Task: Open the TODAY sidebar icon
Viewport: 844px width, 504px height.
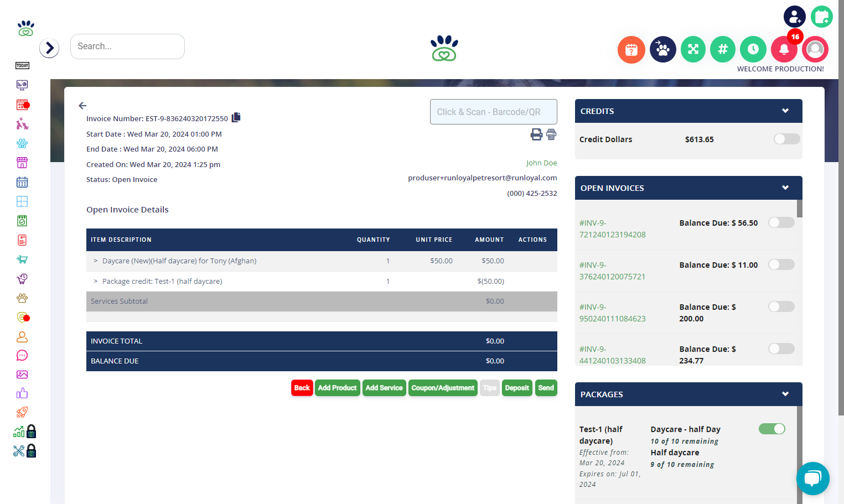Action: pos(22,65)
